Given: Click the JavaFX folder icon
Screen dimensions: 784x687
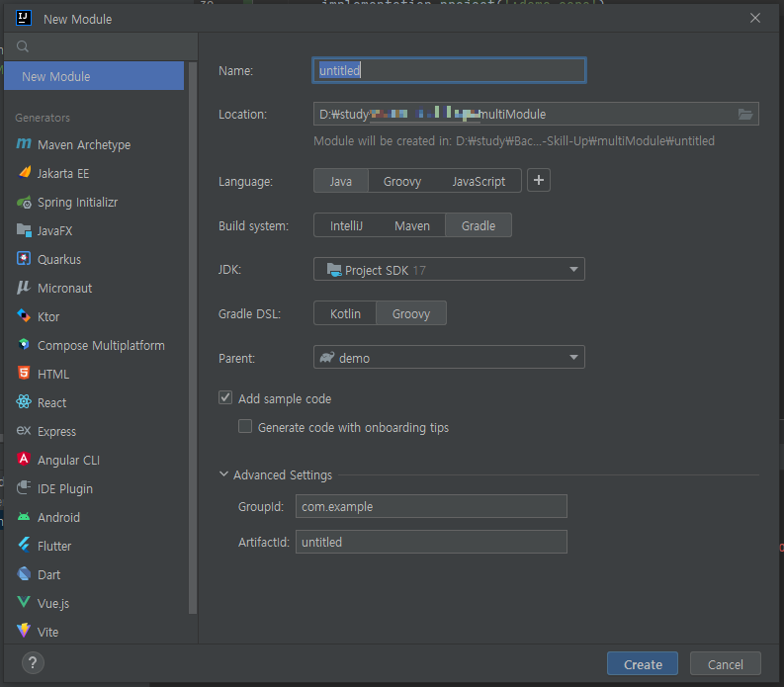Looking at the screenshot, I should (24, 230).
